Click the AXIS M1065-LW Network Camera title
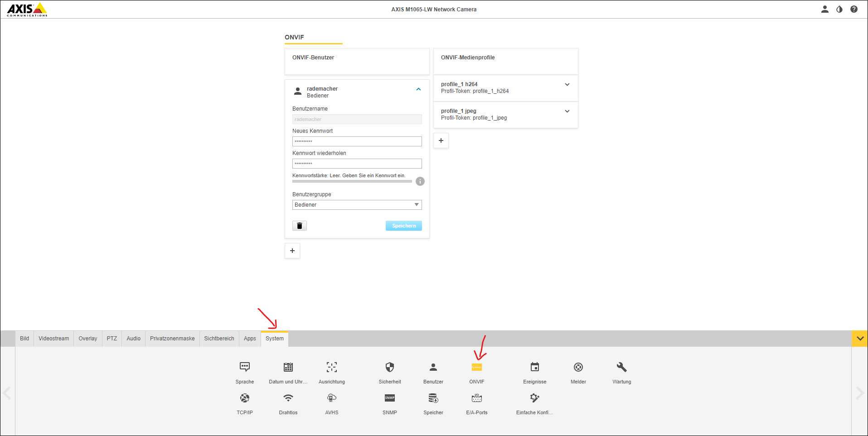This screenshot has height=436, width=868. pos(434,10)
